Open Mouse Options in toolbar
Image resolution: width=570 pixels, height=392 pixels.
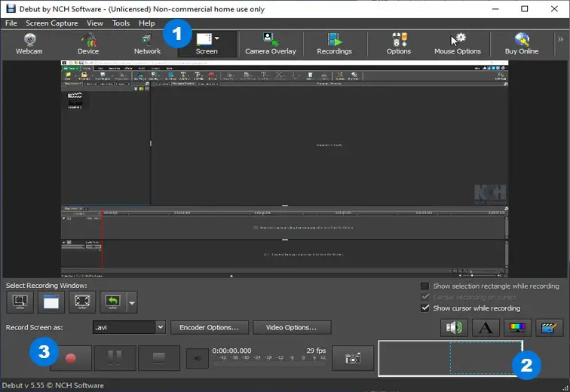458,44
